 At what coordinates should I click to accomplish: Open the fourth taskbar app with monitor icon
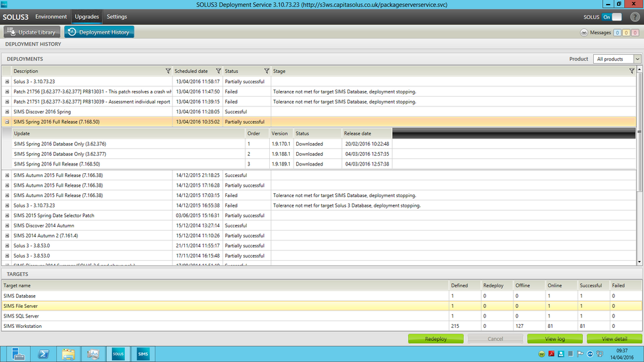point(93,354)
